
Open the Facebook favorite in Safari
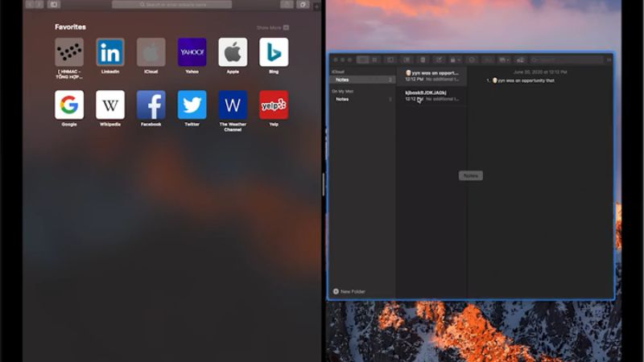[x=151, y=105]
